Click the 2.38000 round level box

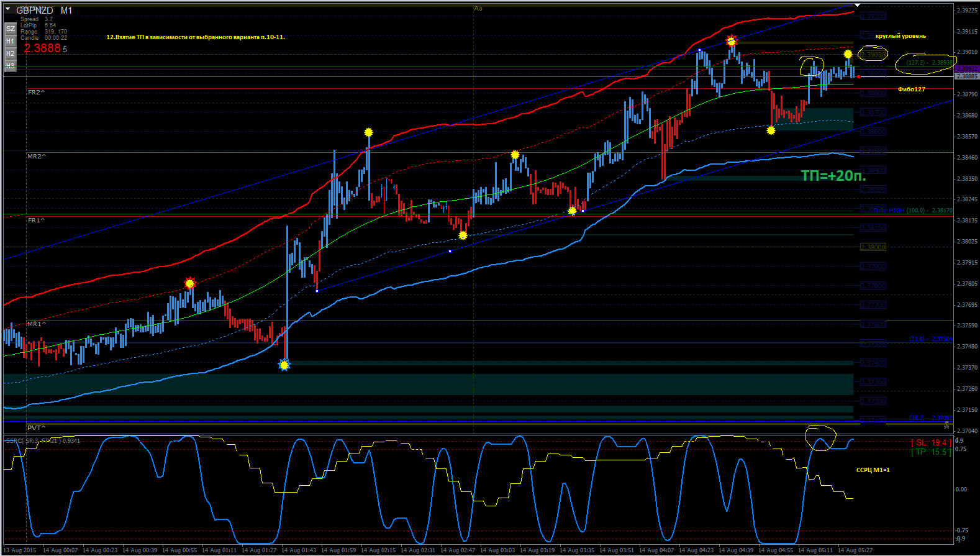click(x=873, y=247)
